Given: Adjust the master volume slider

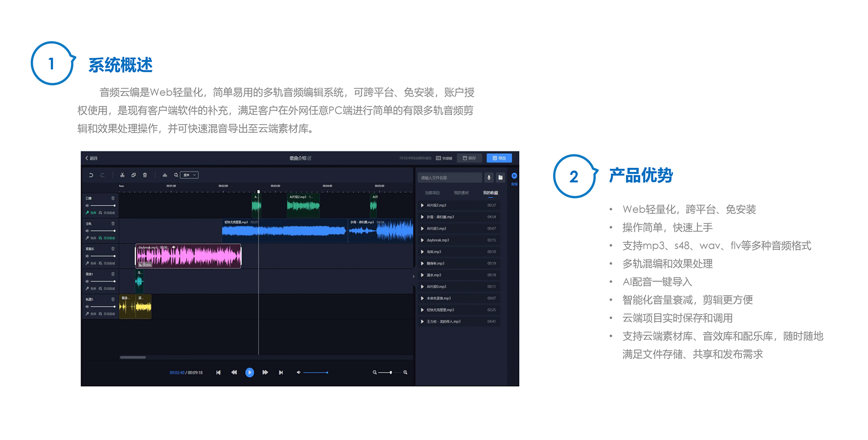Looking at the screenshot, I should [316, 373].
